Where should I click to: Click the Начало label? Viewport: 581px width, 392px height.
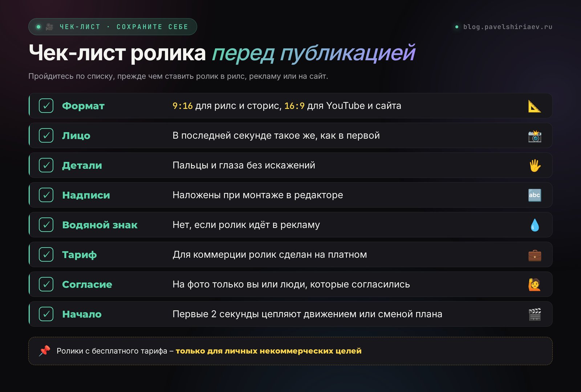pyautogui.click(x=82, y=314)
